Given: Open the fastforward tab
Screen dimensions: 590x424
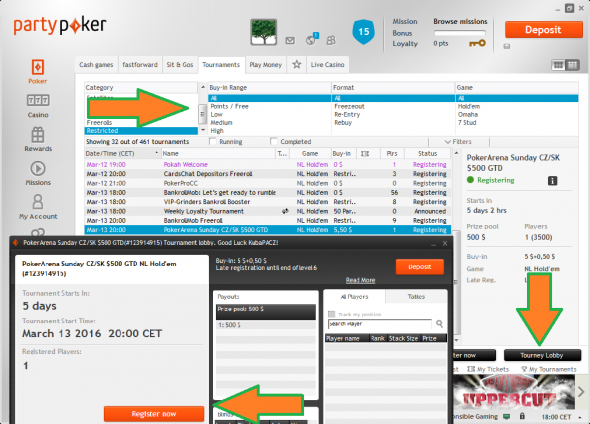Looking at the screenshot, I should tap(140, 65).
